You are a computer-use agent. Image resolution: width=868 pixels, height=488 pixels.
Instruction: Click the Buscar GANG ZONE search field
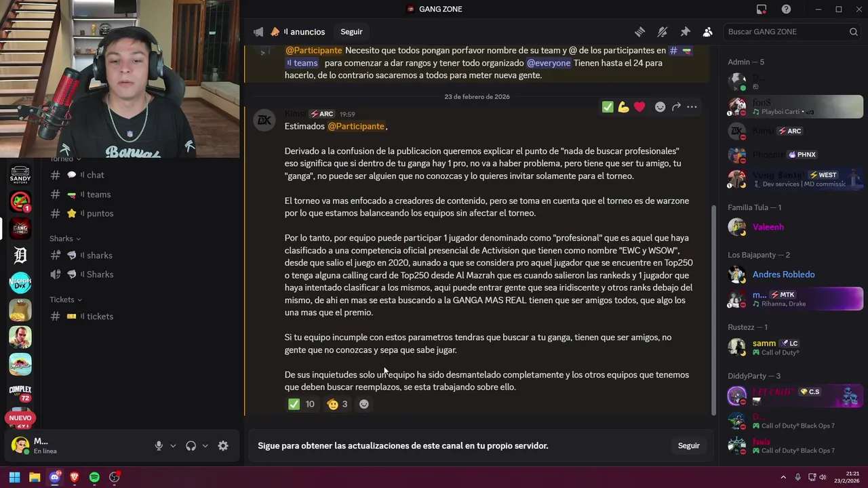pyautogui.click(x=787, y=32)
